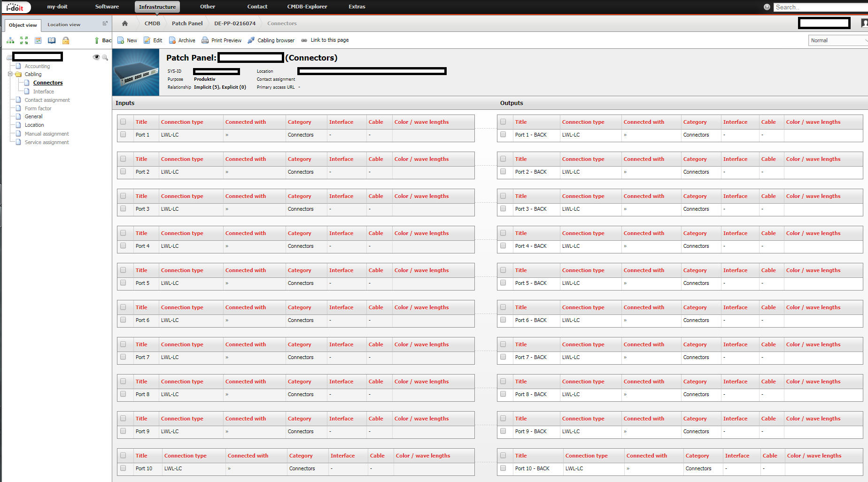Screen dimensions: 868x482
Task: Switch to Object view tab
Action: pos(23,25)
